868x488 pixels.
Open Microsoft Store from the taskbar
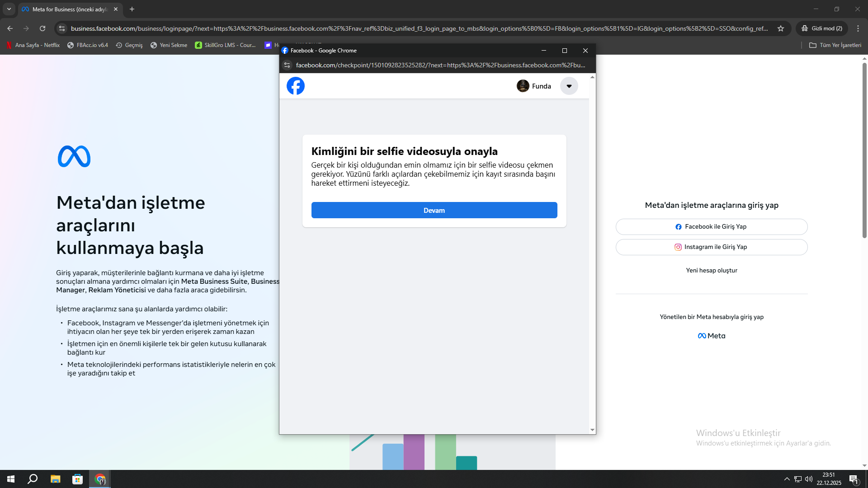tap(77, 479)
